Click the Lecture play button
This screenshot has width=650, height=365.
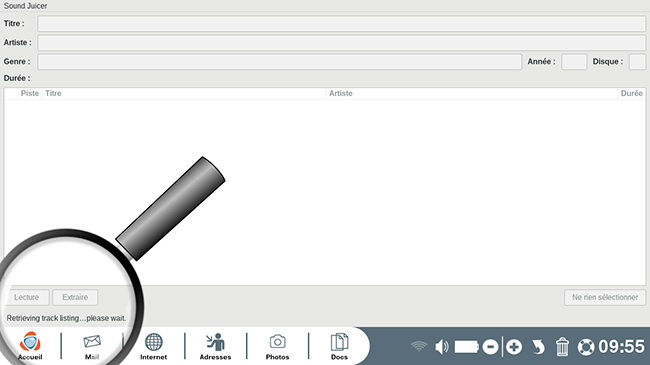coord(27,297)
